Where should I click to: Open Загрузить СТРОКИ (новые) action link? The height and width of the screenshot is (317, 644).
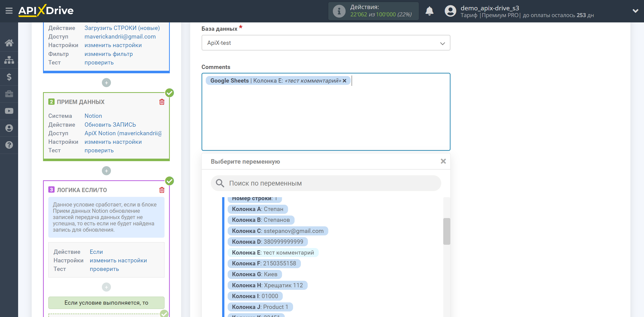coord(122,28)
